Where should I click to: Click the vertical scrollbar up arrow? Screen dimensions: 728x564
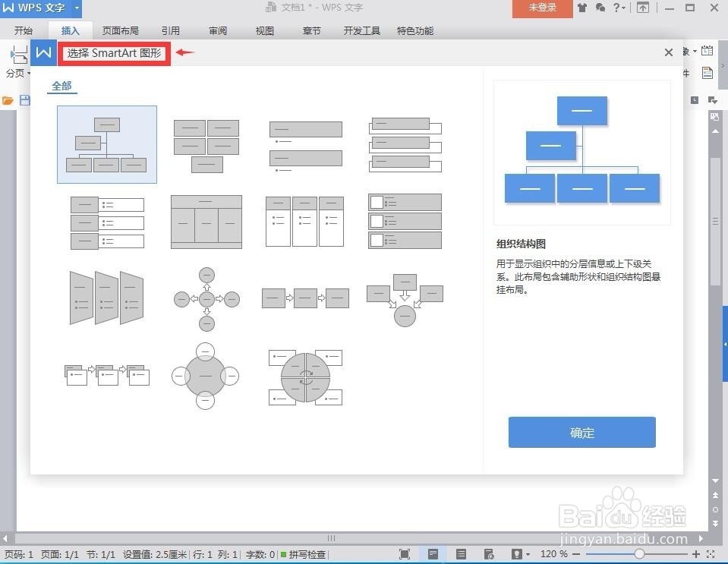[715, 132]
